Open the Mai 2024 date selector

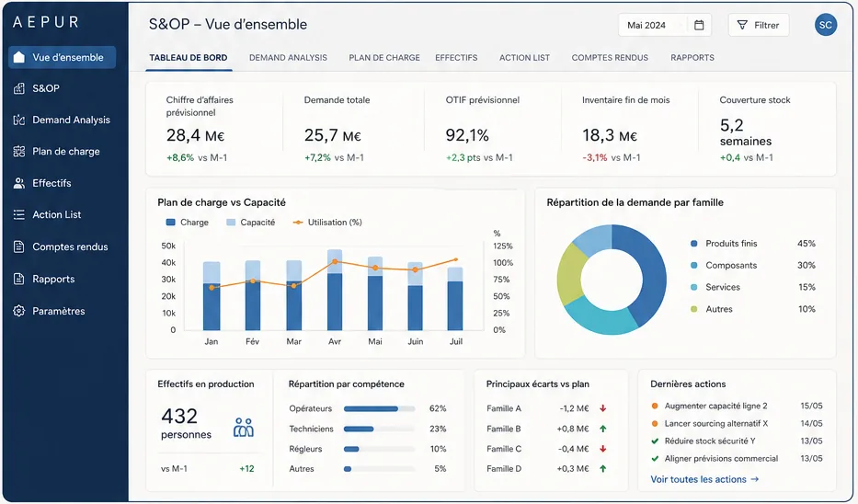[664, 25]
